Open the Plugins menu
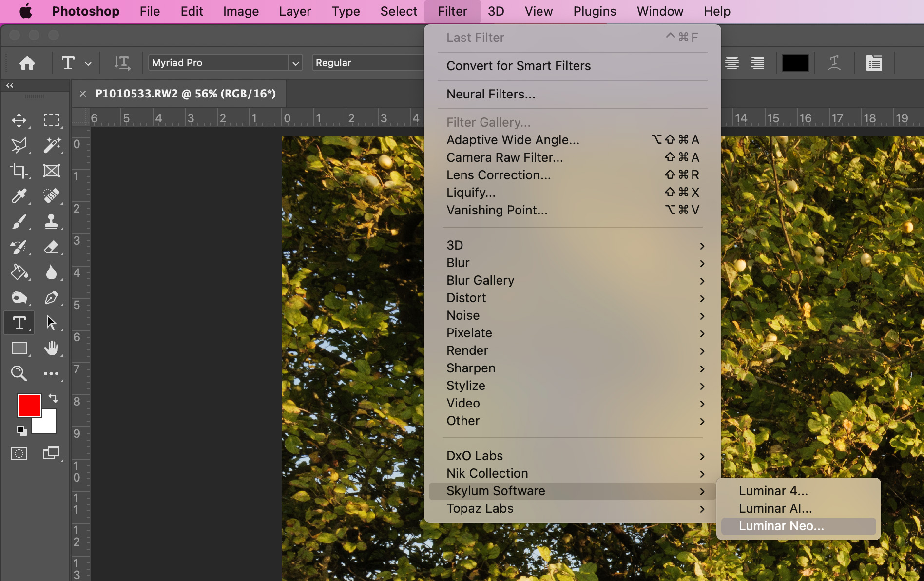 (x=595, y=11)
